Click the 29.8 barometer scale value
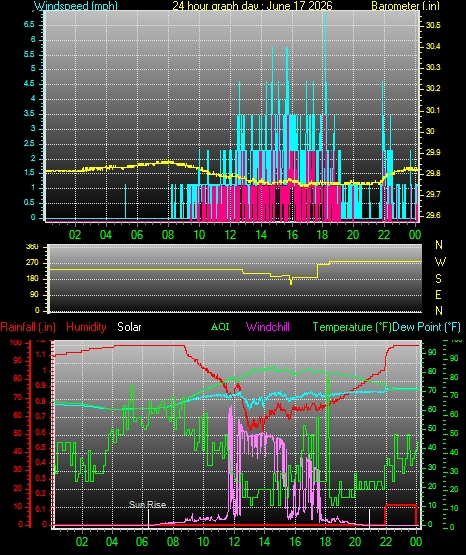The height and width of the screenshot is (555, 466). (433, 173)
